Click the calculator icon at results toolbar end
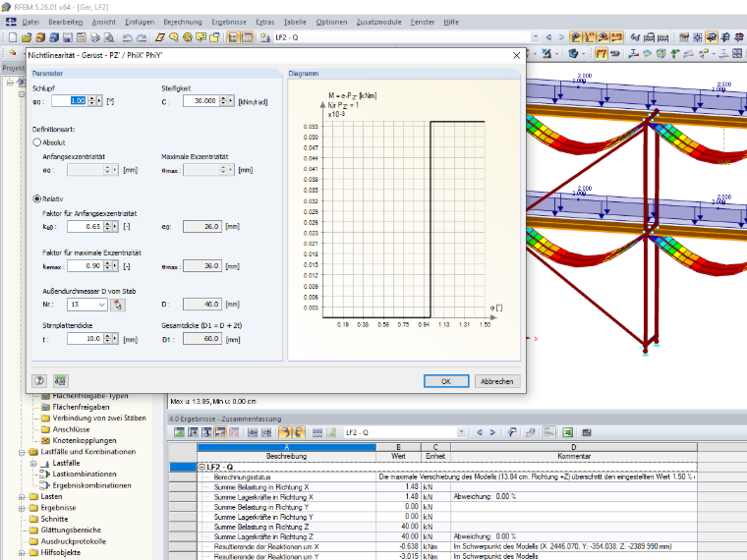 coord(587,432)
